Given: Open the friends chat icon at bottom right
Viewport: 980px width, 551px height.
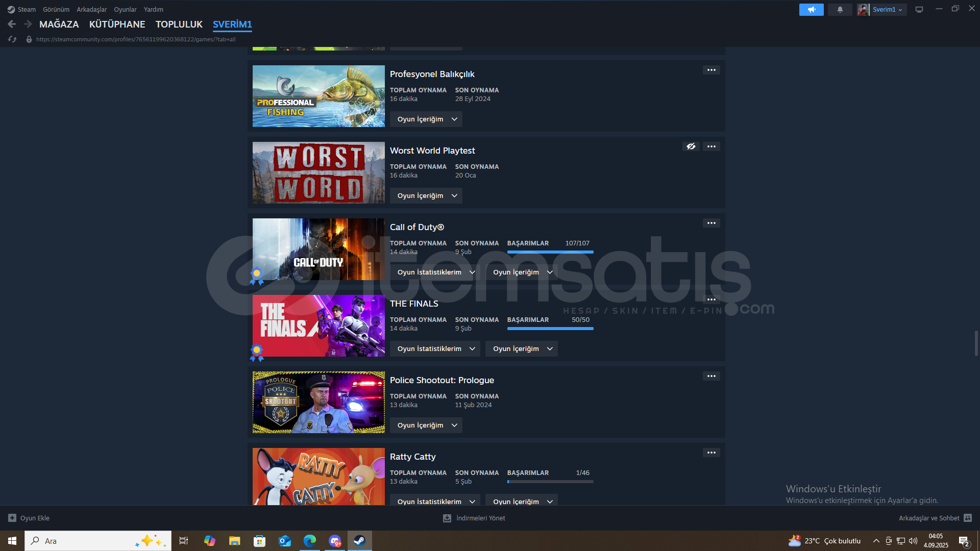Looking at the screenshot, I should coord(968,518).
